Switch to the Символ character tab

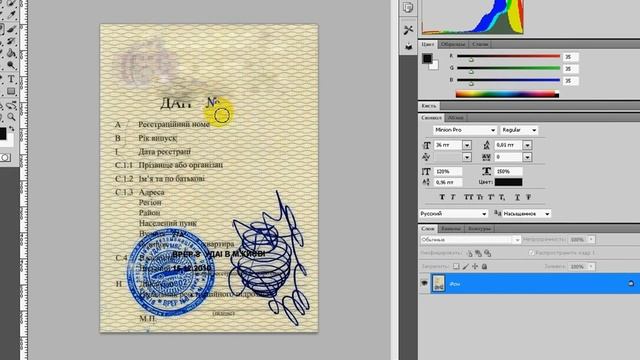click(431, 118)
